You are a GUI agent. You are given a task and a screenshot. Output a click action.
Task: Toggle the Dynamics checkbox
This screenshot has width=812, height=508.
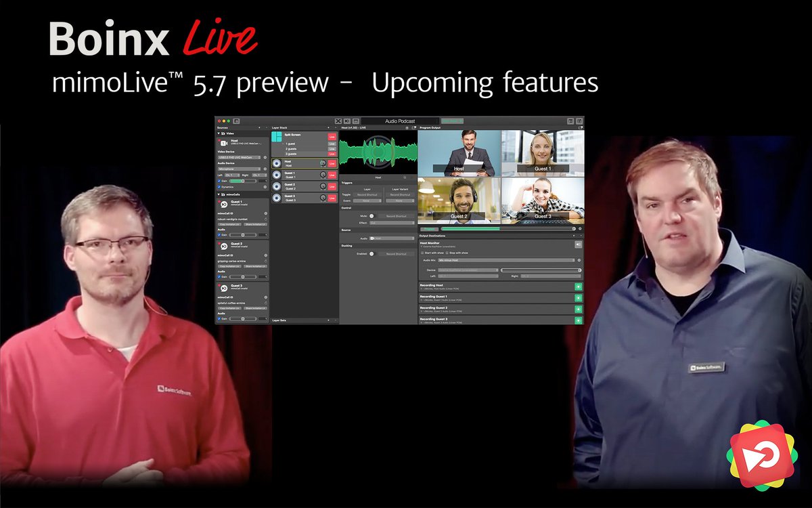click(219, 187)
